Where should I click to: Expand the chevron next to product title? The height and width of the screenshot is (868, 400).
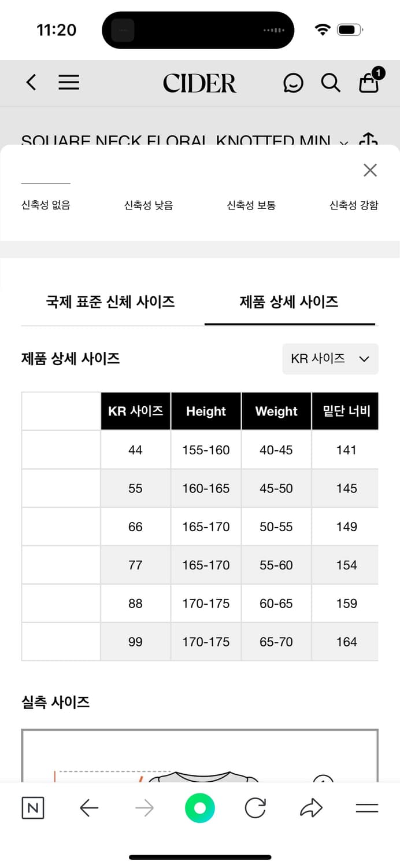tap(344, 143)
